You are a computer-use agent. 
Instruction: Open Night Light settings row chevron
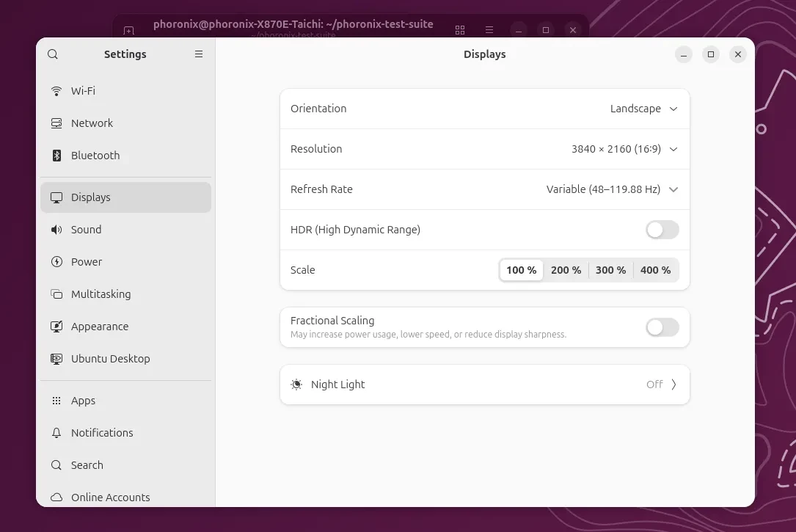coord(673,385)
